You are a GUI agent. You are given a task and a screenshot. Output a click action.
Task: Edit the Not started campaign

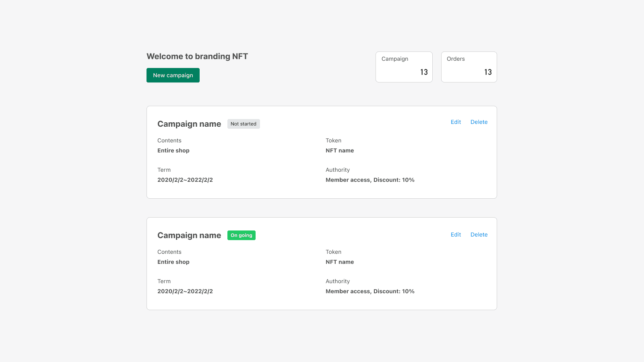pos(456,122)
